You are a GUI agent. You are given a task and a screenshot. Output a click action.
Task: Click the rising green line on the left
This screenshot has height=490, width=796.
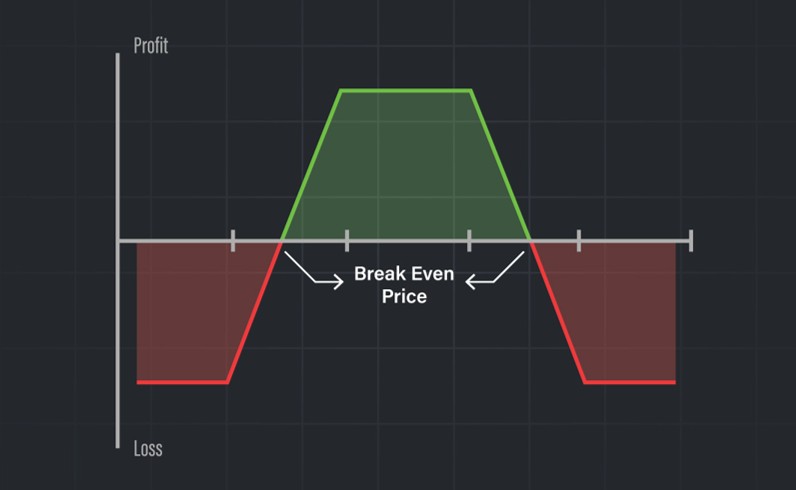pos(312,165)
